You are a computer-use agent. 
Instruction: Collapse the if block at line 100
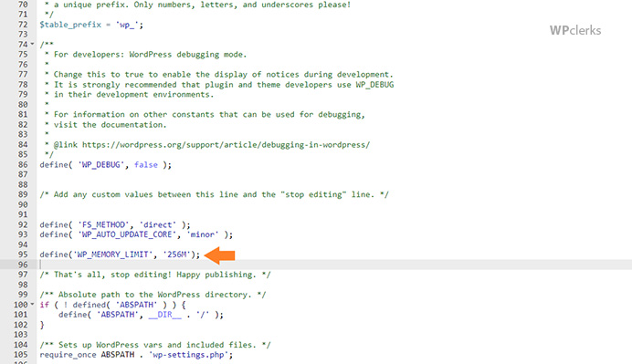[32, 304]
